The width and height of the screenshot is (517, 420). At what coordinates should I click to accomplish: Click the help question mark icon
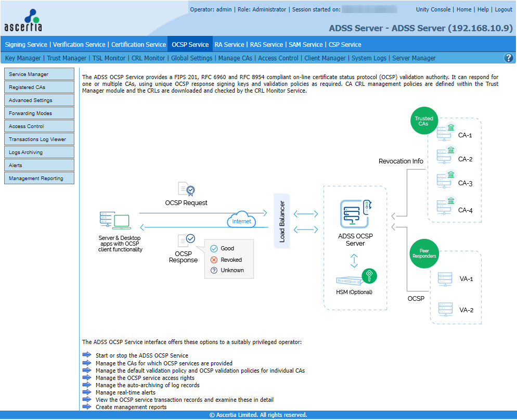click(x=509, y=58)
